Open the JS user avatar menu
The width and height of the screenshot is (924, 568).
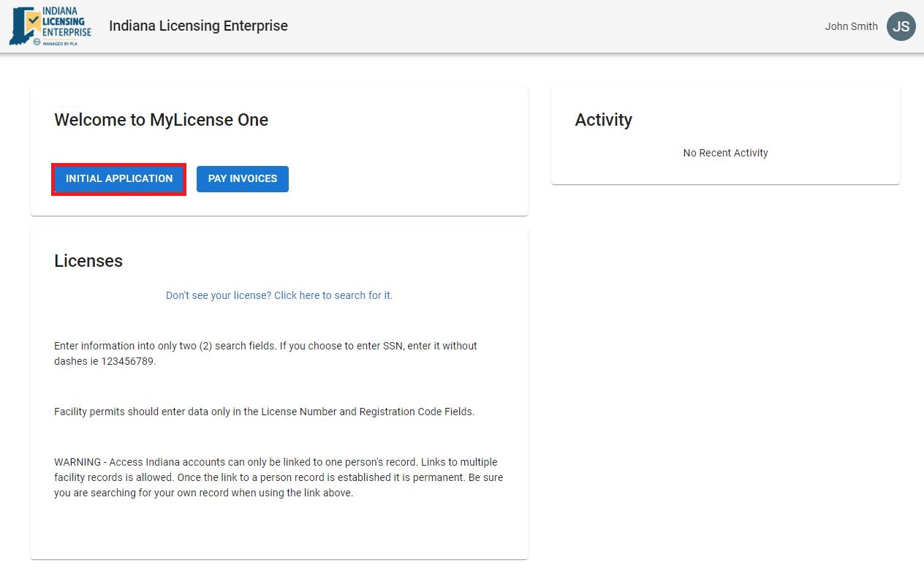pyautogui.click(x=901, y=26)
